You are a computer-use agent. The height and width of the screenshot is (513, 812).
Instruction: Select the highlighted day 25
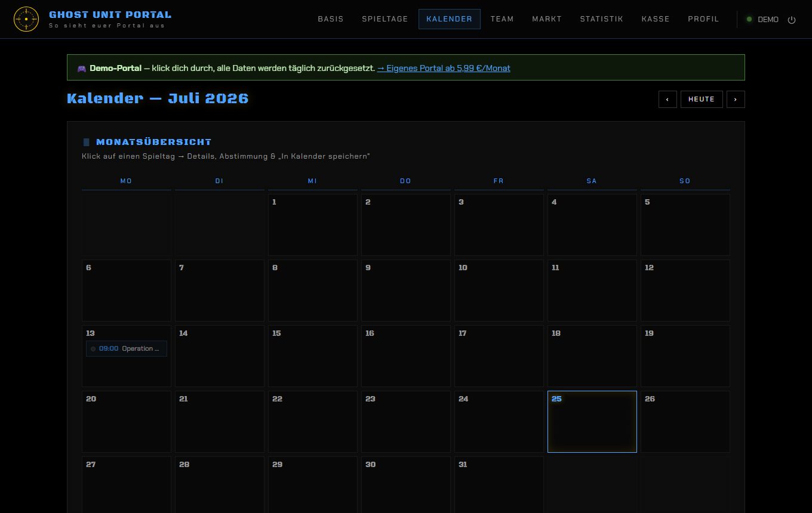(592, 422)
